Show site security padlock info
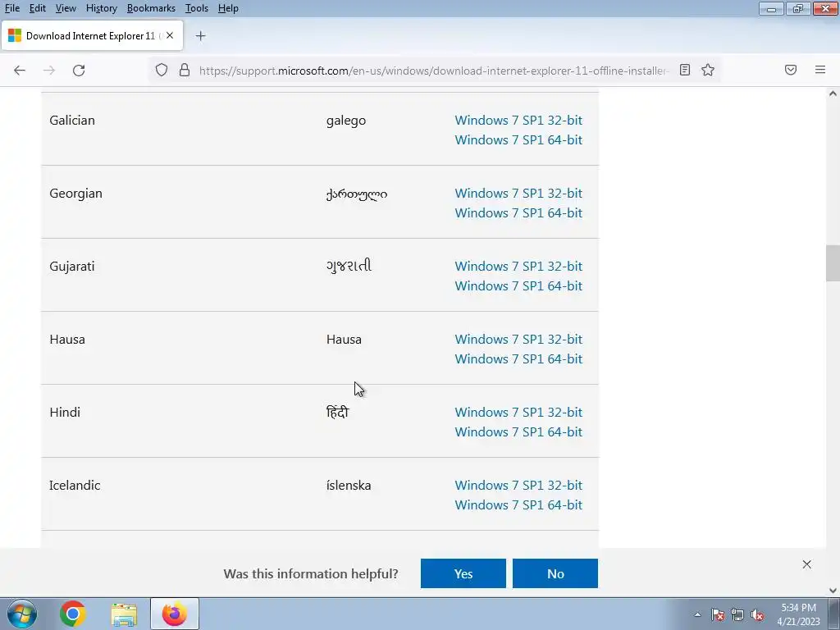The image size is (840, 630). click(185, 71)
